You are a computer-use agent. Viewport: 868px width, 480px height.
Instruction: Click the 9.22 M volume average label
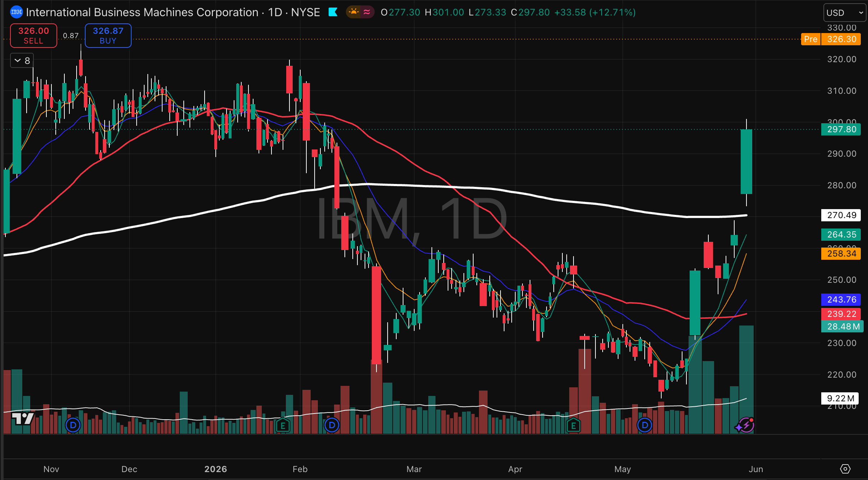pyautogui.click(x=840, y=398)
